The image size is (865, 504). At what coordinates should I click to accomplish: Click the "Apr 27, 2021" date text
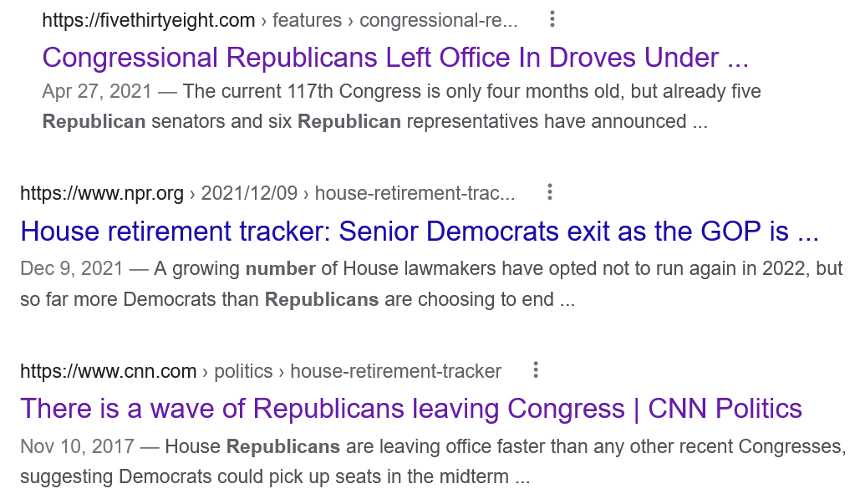[x=97, y=92]
